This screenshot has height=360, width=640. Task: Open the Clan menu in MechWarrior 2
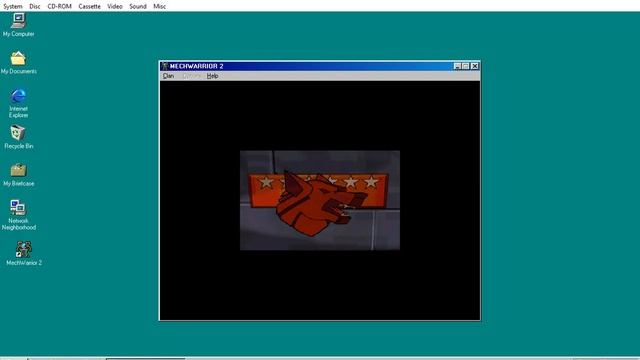click(168, 76)
